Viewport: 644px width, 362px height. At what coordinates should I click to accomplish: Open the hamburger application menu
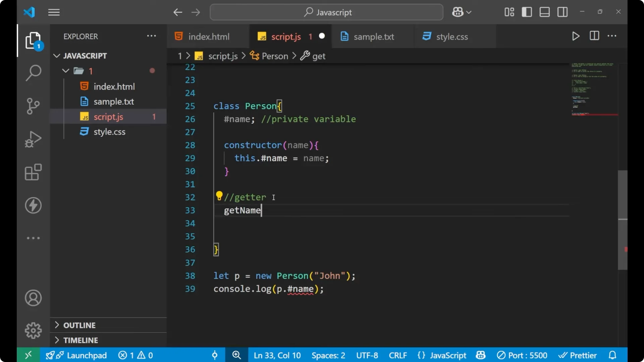pos(54,12)
